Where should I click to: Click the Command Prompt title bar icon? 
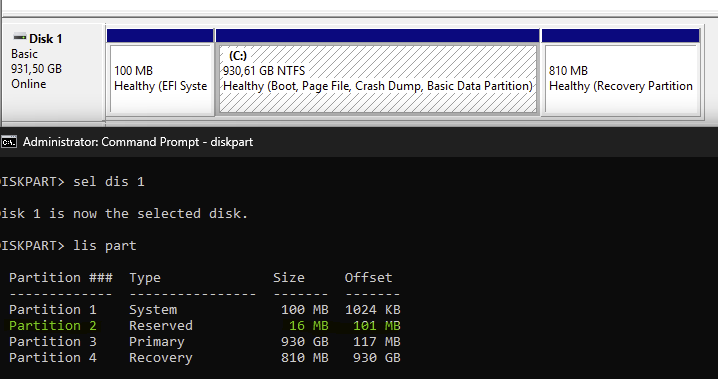(x=9, y=142)
